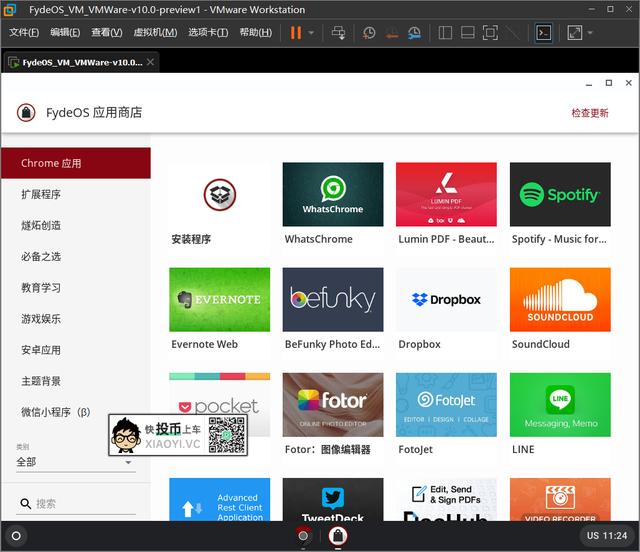
Task: Select the Chrome 应用 category
Action: (76, 163)
